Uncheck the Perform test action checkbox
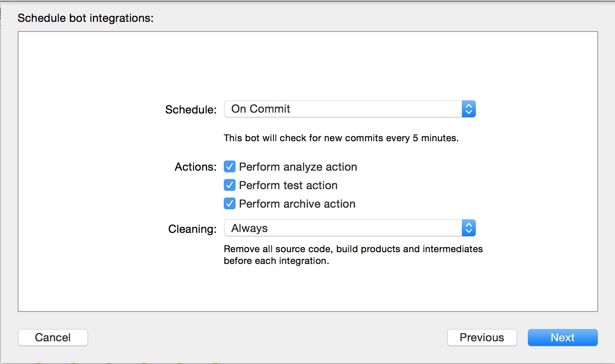 point(230,185)
